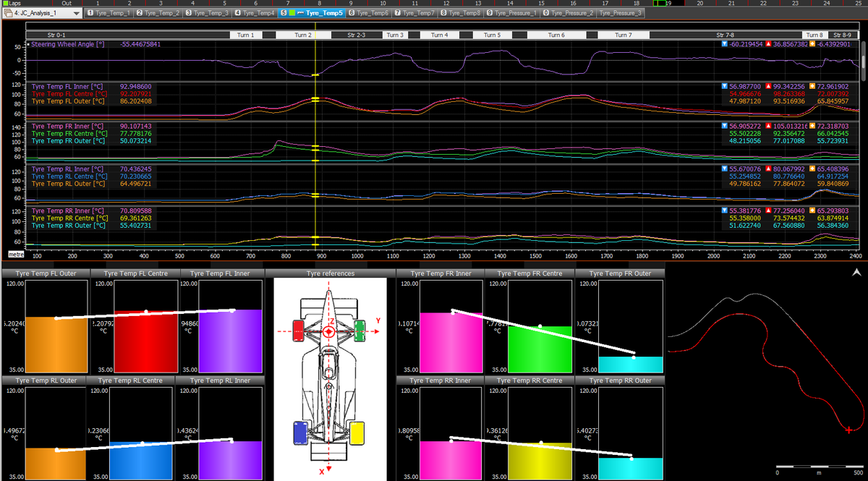Click the Tyre Temp FL Centre channel legend
Viewport: 868px width, 481px height.
pyautogui.click(x=69, y=93)
